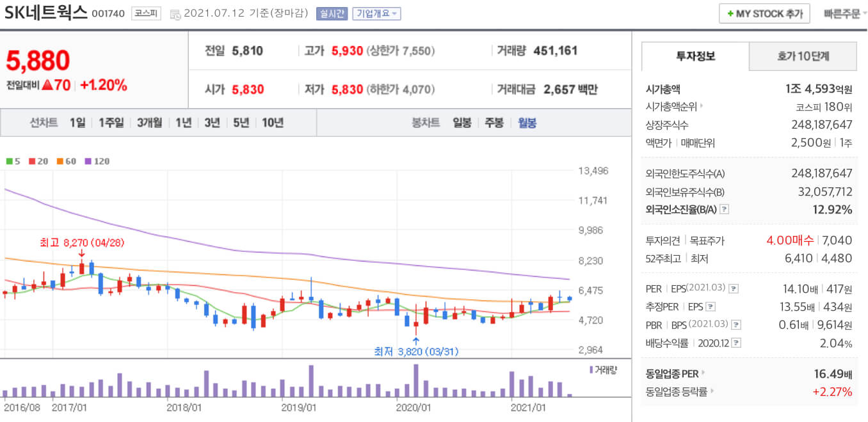Show the 3년 line chart
Viewport: 868px width, 422px height.
[212, 123]
